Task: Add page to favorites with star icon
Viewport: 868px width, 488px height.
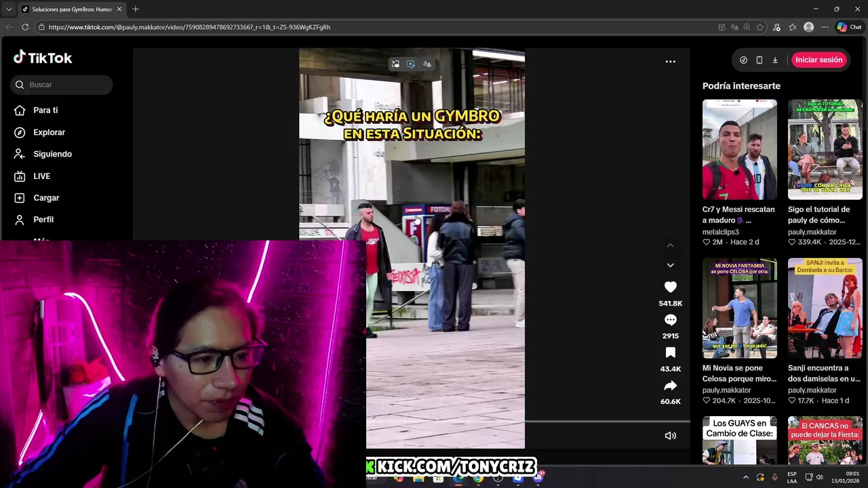Action: coord(760,27)
